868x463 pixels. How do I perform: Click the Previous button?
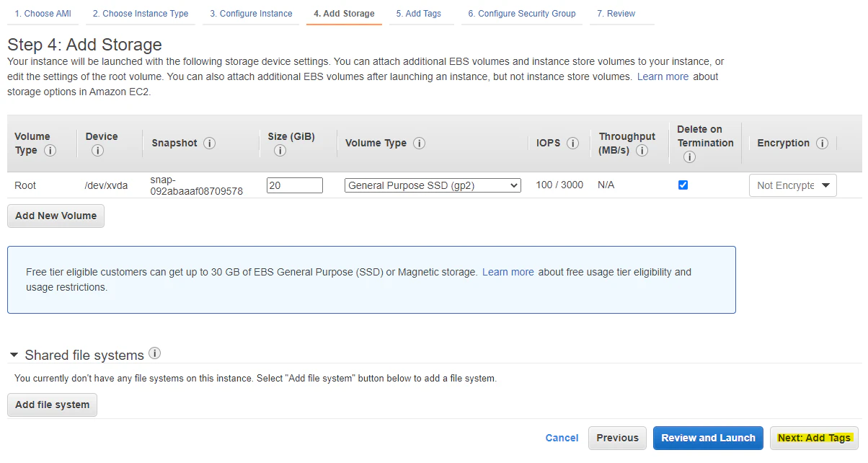(x=617, y=438)
